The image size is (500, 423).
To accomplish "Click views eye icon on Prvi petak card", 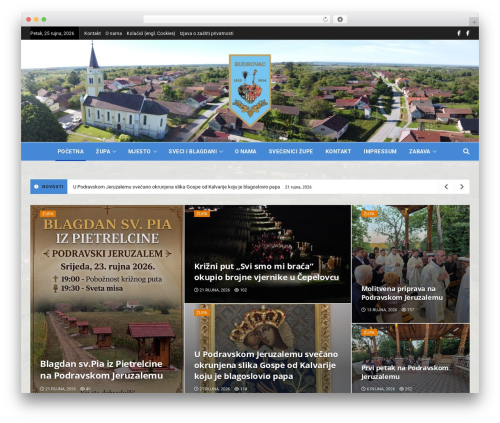I will 401,389.
